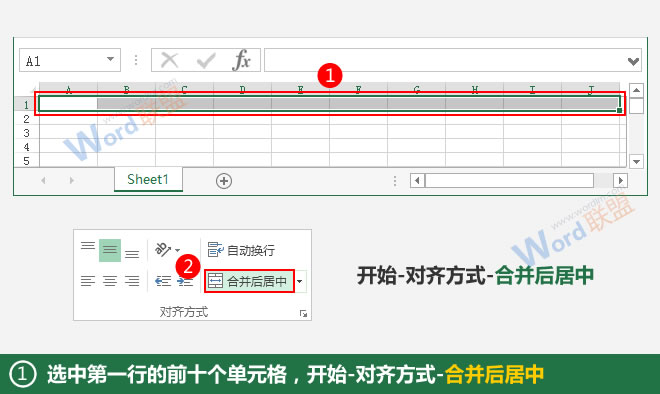Open the Name Box dropdown arrow
The image size is (660, 394).
click(110, 59)
